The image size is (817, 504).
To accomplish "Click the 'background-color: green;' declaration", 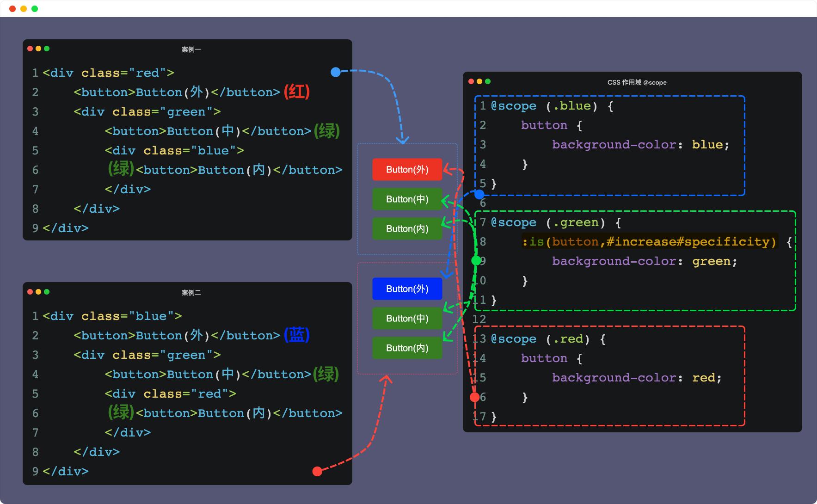I will click(x=645, y=261).
